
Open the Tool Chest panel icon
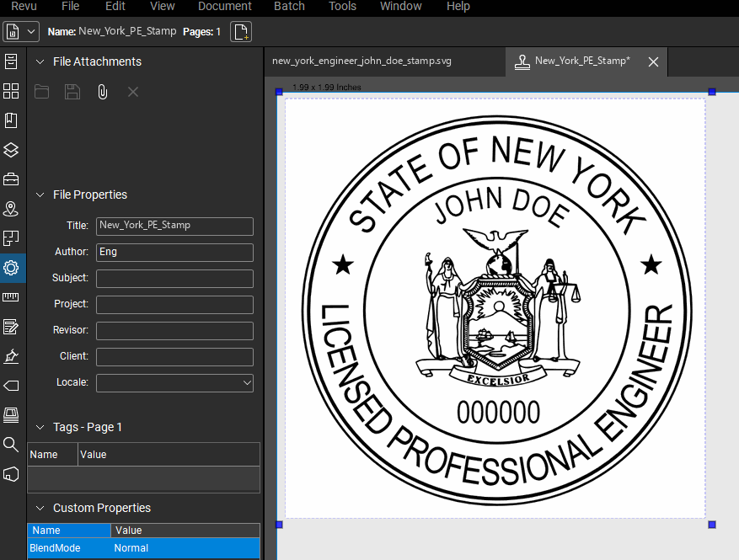click(11, 179)
